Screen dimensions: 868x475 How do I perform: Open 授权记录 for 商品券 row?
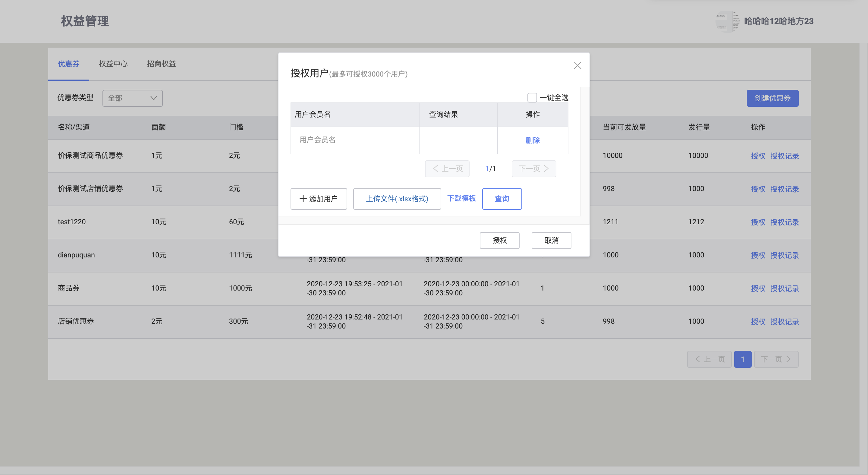785,288
